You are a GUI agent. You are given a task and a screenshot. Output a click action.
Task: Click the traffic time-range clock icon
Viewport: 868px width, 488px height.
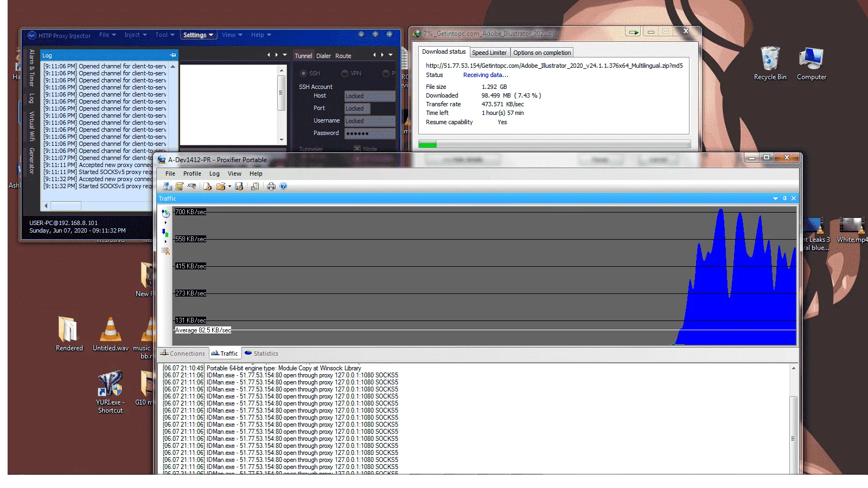pyautogui.click(x=165, y=214)
